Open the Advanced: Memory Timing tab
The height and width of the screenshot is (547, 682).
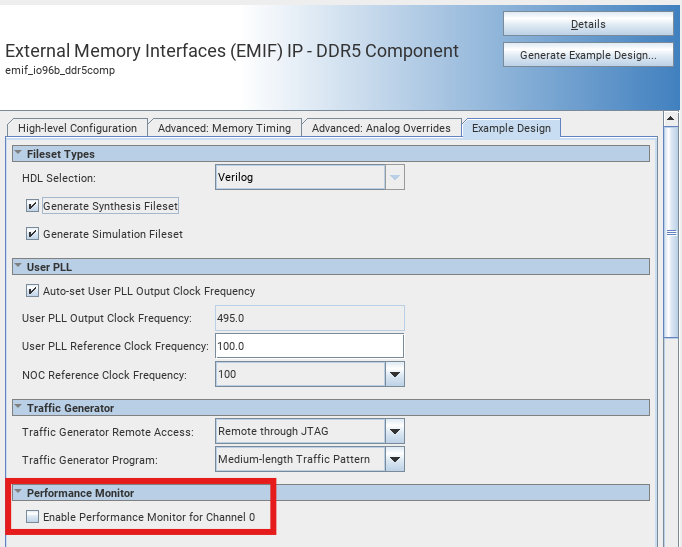(225, 128)
